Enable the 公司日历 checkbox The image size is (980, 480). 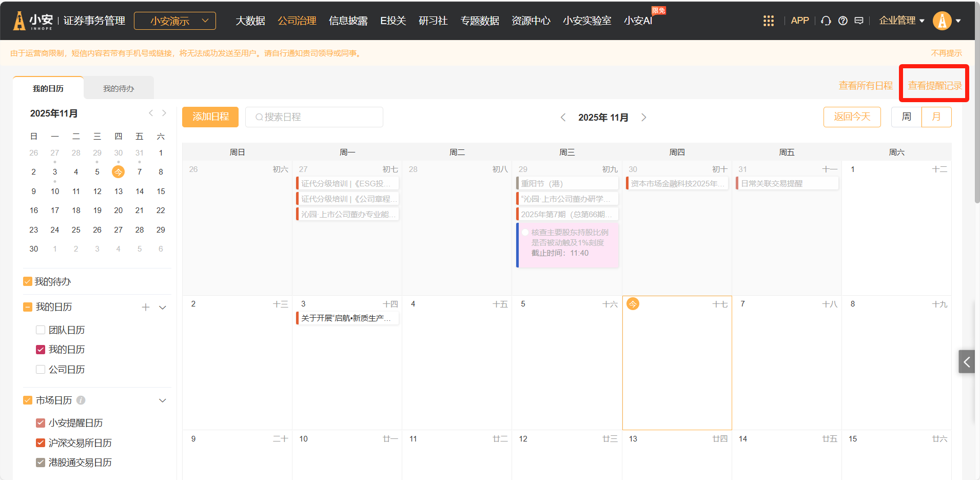(41, 370)
